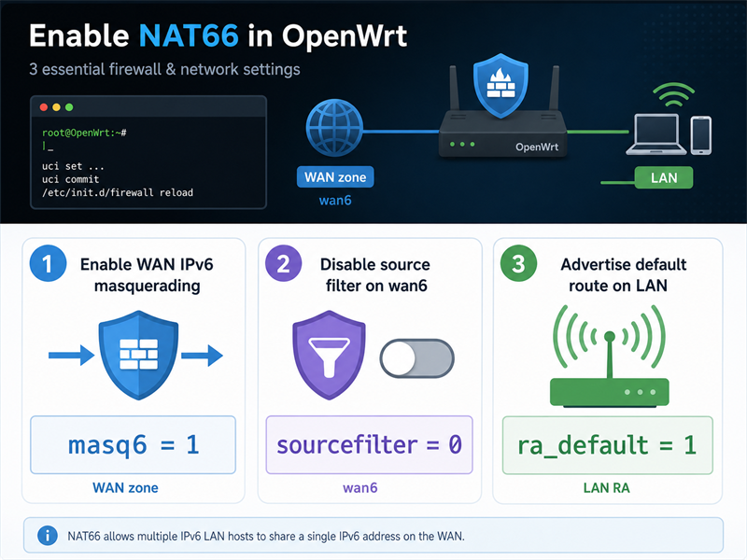Click the 'LAN RA' caption
The width and height of the screenshot is (747, 560).
606,488
